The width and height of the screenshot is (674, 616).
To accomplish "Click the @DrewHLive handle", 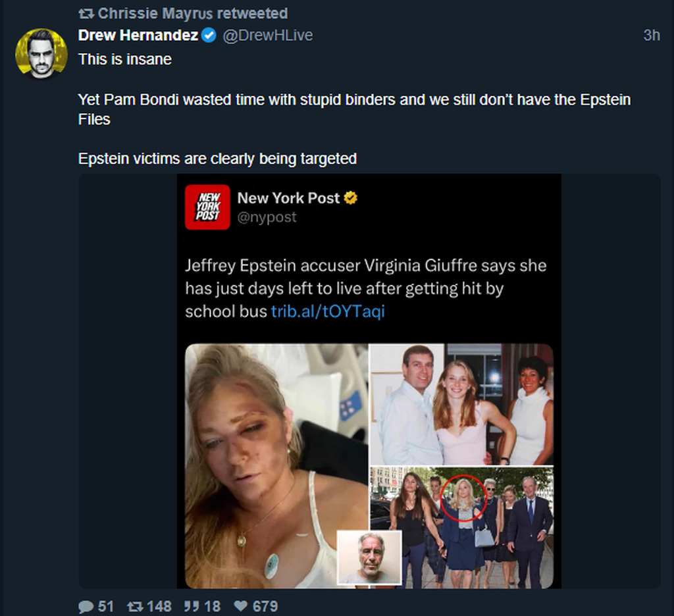I will point(267,36).
